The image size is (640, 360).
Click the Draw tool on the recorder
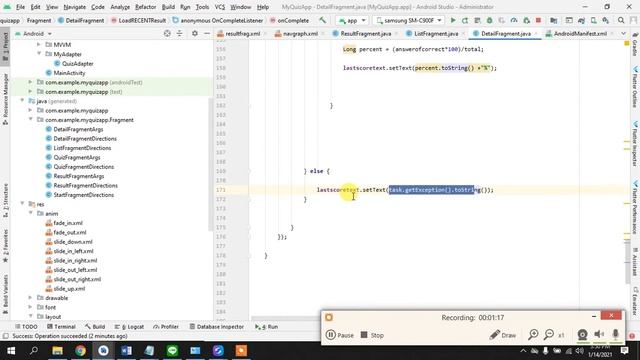click(x=503, y=335)
